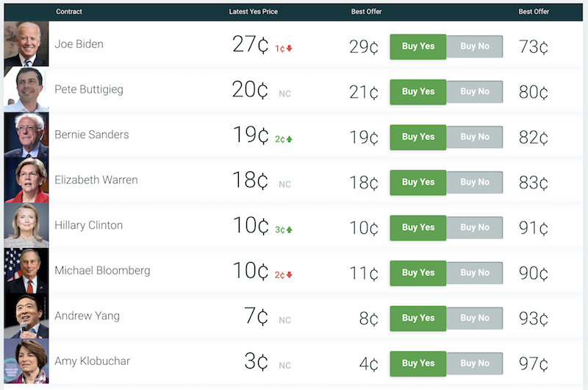Click Buy Yes for Joe Biden
588x390 pixels.
[x=417, y=46]
